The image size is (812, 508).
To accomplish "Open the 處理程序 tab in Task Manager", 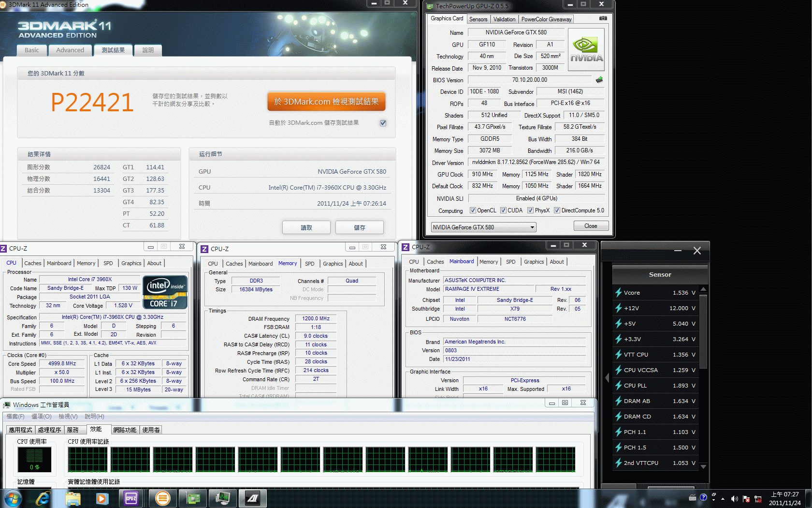I will (49, 430).
